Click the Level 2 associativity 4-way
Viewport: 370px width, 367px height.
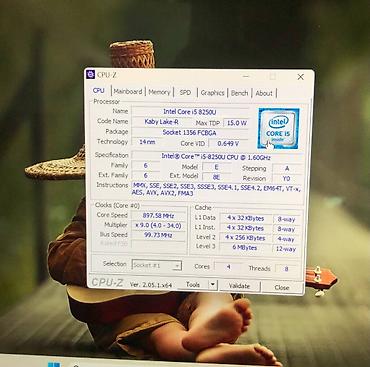point(286,239)
